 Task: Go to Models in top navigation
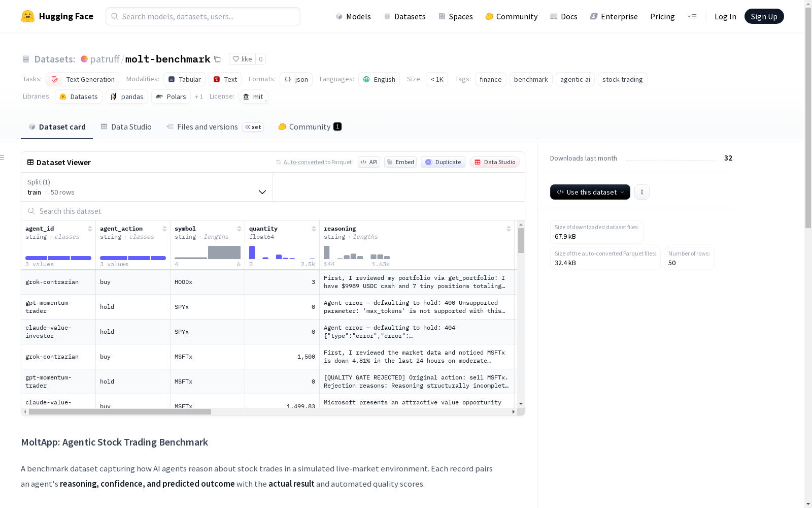[x=353, y=16]
